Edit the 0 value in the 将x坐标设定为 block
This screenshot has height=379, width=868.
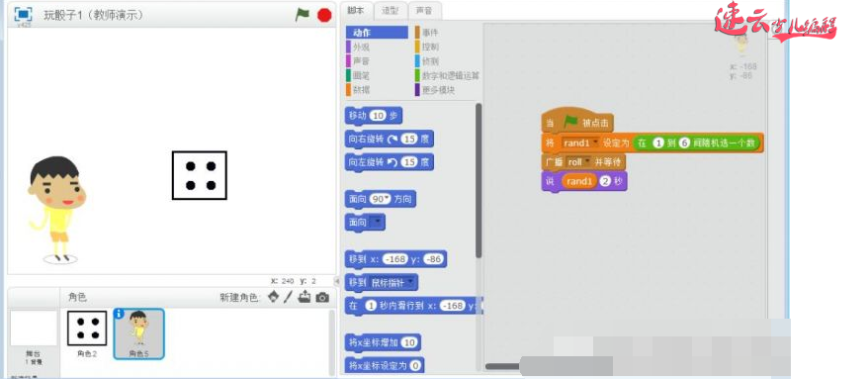pyautogui.click(x=416, y=366)
